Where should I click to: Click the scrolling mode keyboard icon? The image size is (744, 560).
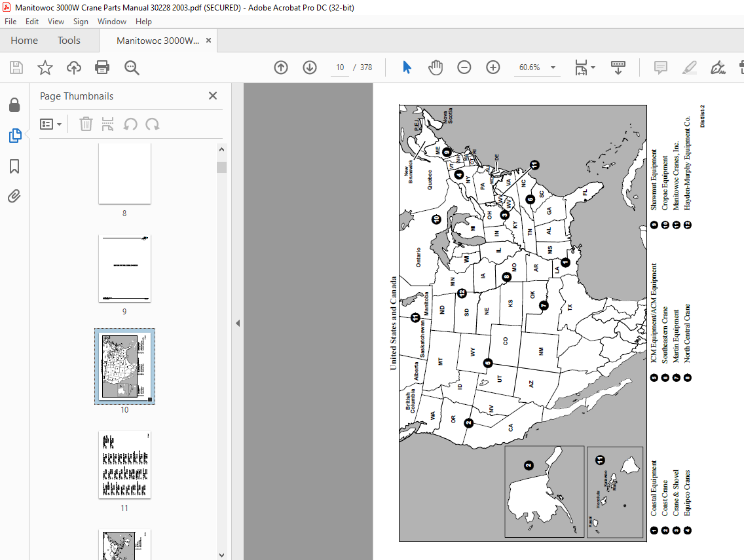(618, 67)
